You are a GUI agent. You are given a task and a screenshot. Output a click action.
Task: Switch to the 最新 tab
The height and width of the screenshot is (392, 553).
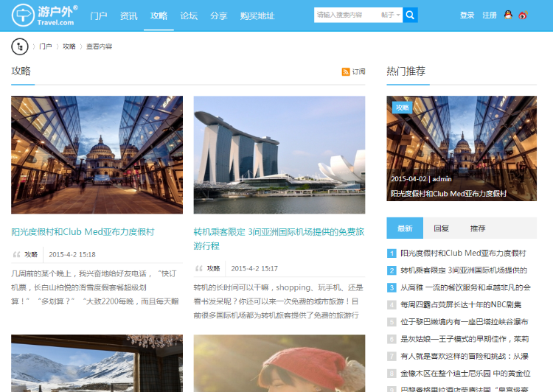point(405,228)
